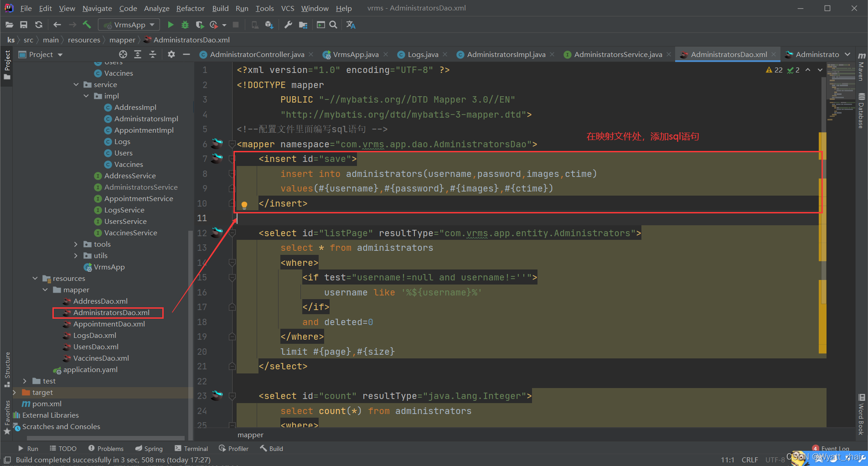Viewport: 868px width, 466px height.
Task: Open the VCS menu
Action: [288, 8]
